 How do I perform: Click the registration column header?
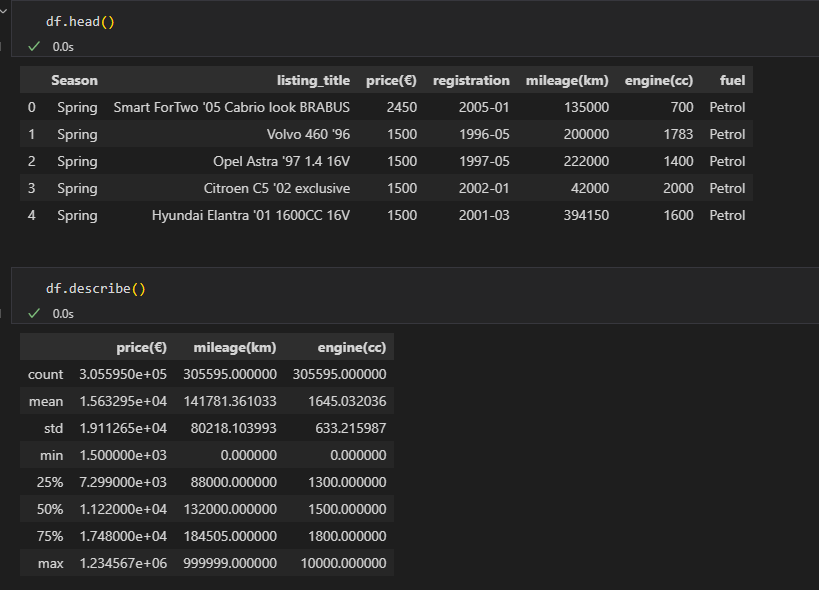click(x=471, y=80)
